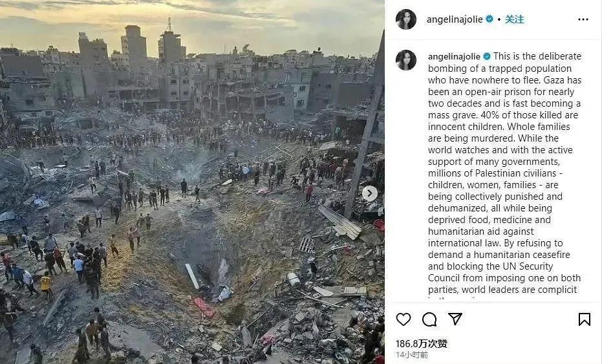Share the post via paper plane icon
Viewport: 602px width, 364px height.
coord(455,319)
